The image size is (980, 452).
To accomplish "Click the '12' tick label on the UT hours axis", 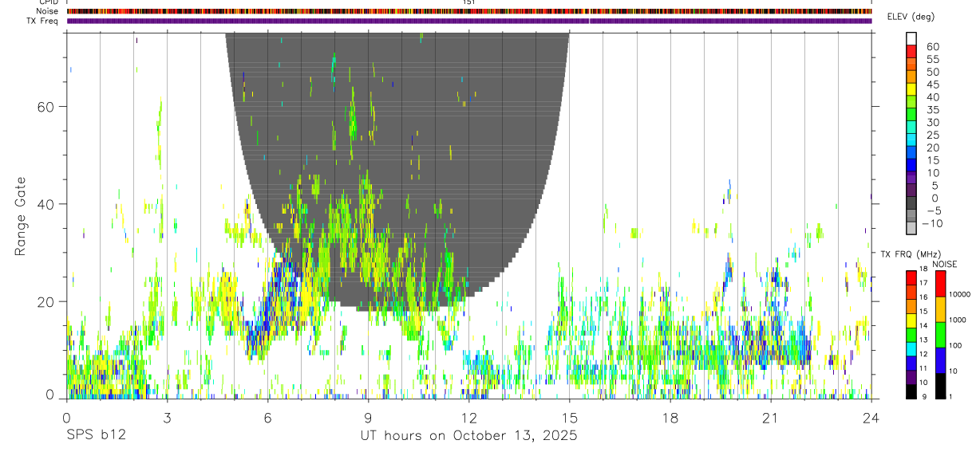I will click(468, 418).
